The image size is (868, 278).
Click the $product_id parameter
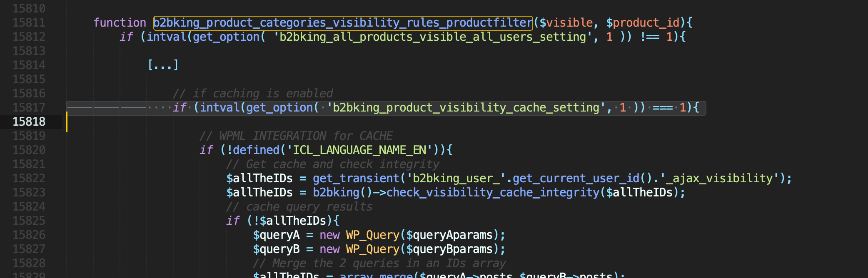pyautogui.click(x=643, y=22)
